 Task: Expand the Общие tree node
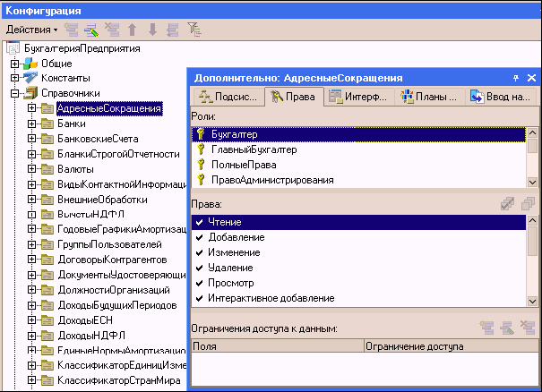(x=14, y=64)
